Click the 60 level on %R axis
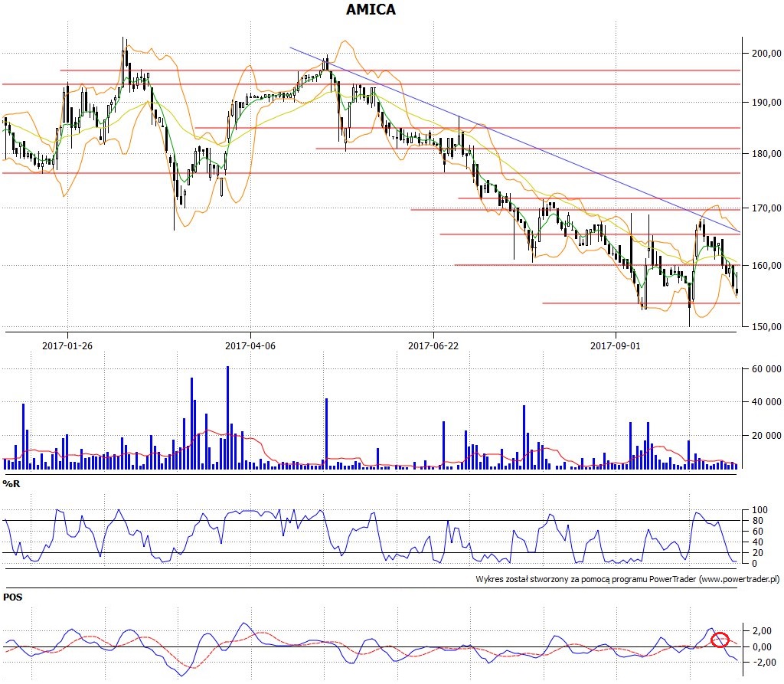The image size is (784, 684). click(758, 532)
